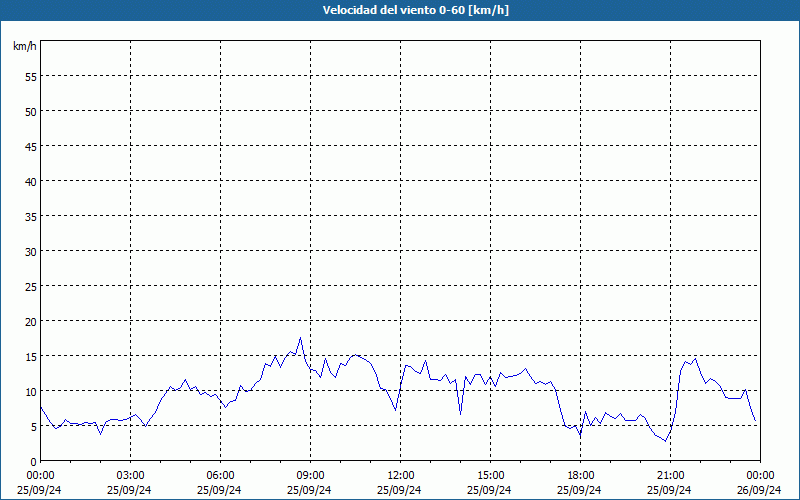Select the y-axis value '15'
Viewport: 800px width, 500px height.
click(31, 356)
